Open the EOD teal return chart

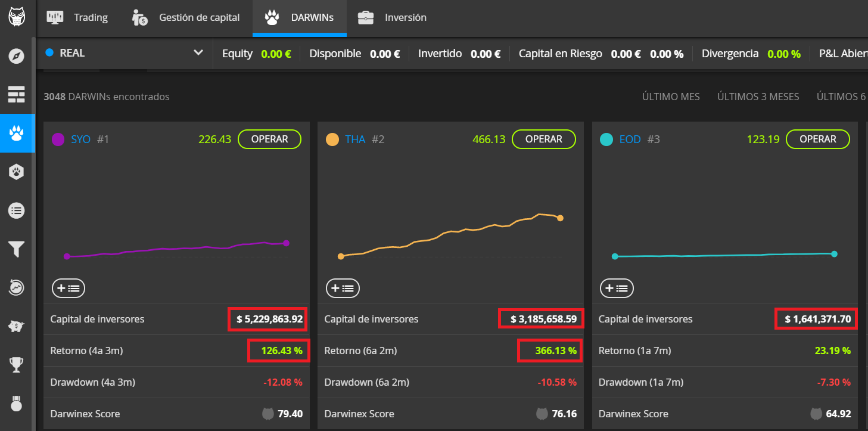724,255
